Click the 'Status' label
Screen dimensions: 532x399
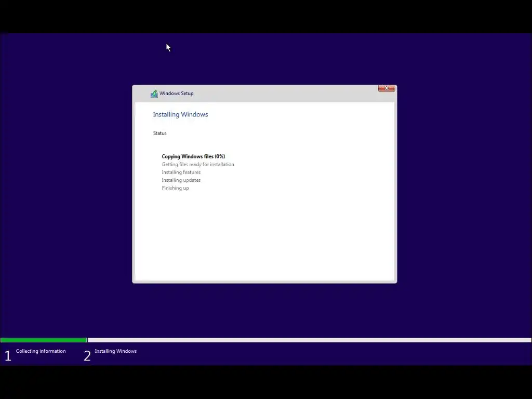tap(160, 134)
